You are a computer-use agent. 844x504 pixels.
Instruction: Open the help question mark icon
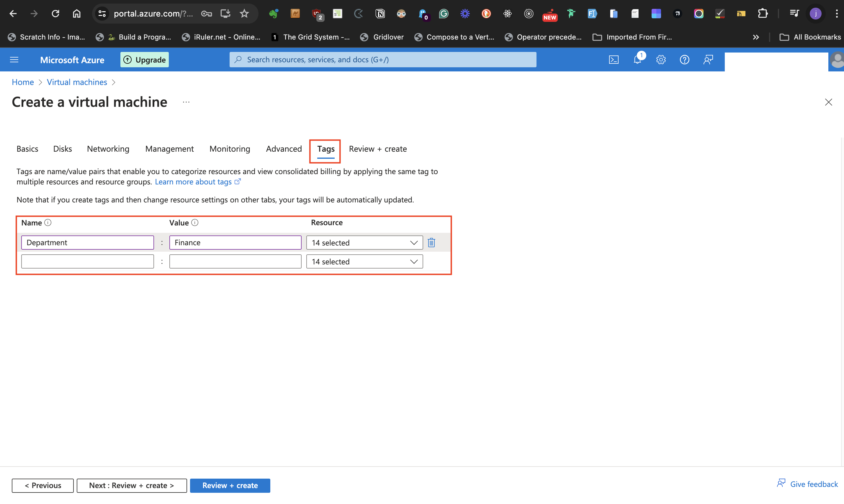(x=684, y=60)
